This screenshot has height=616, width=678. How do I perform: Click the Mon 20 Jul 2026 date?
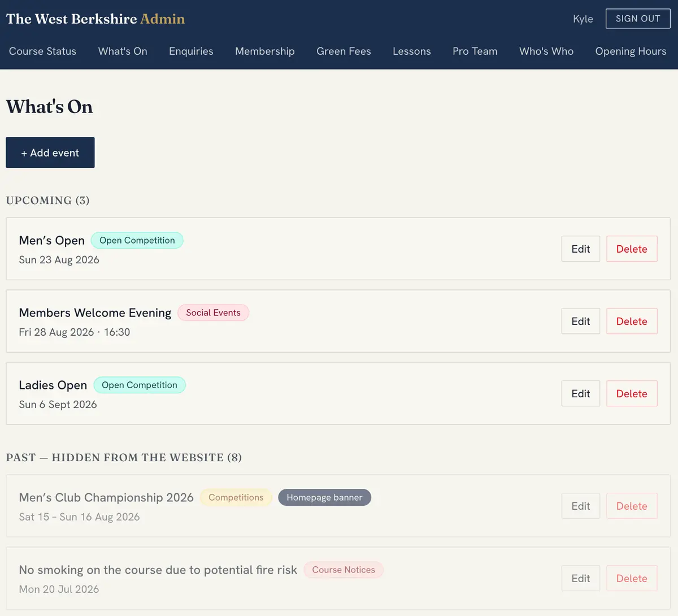[59, 589]
